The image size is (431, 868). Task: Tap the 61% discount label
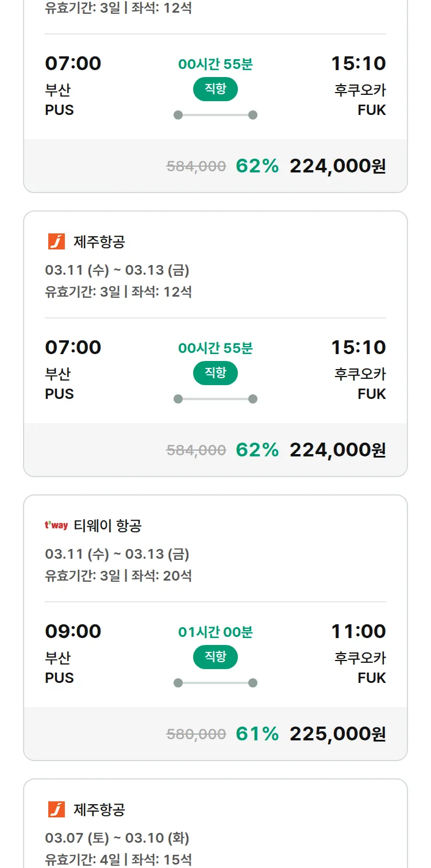tap(257, 734)
